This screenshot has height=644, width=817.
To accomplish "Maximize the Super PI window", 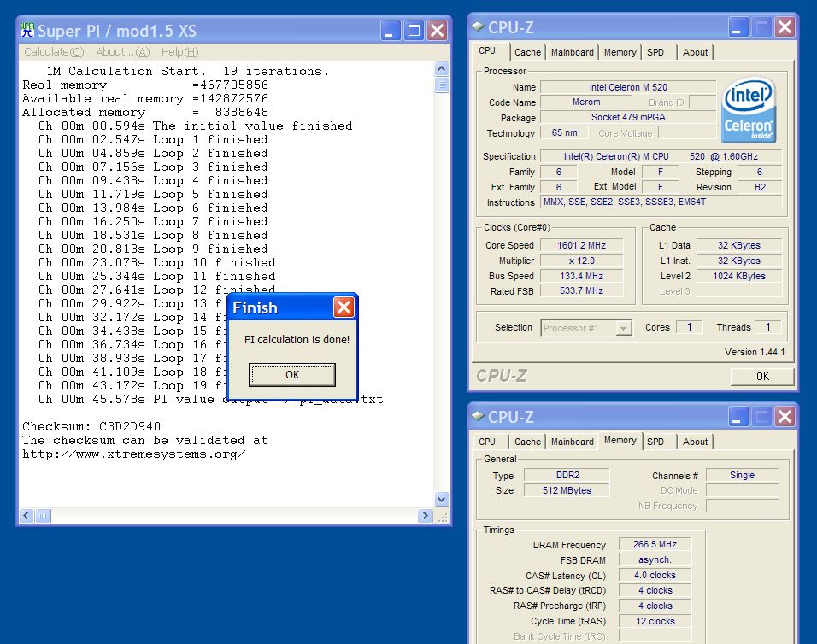I will click(x=414, y=31).
